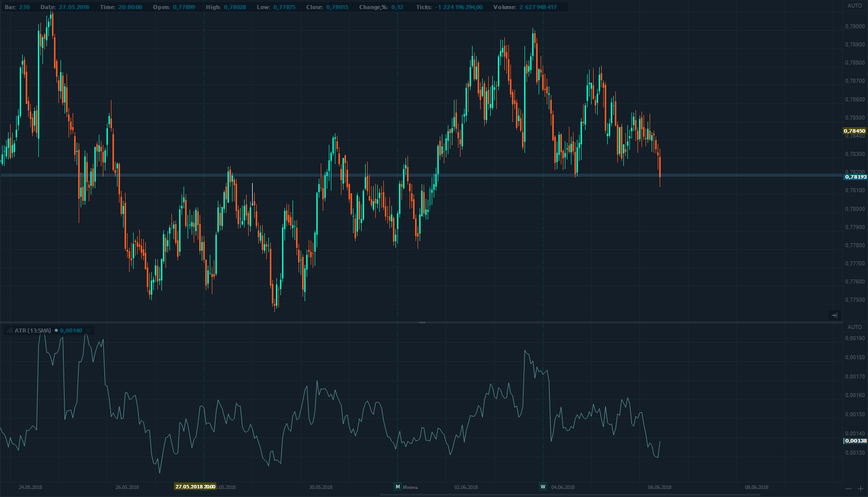Click the 27.05.2018 20:00 crosshair date label
Viewport: 868px width, 497px height.
pos(196,487)
